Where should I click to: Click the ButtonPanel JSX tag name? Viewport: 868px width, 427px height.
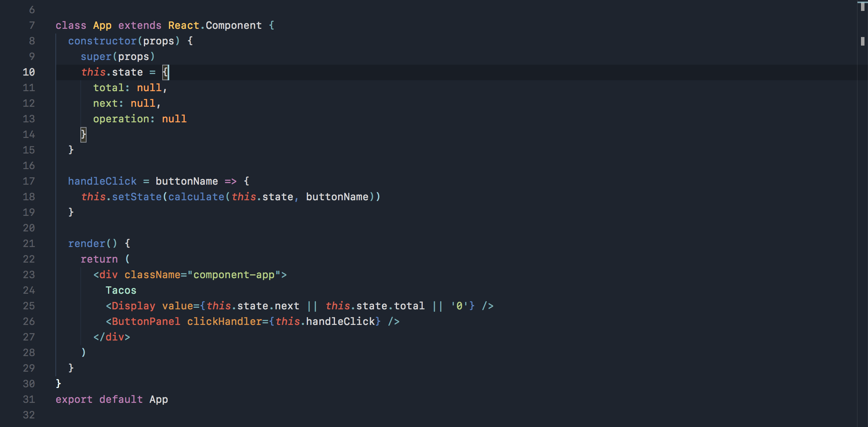tap(146, 321)
